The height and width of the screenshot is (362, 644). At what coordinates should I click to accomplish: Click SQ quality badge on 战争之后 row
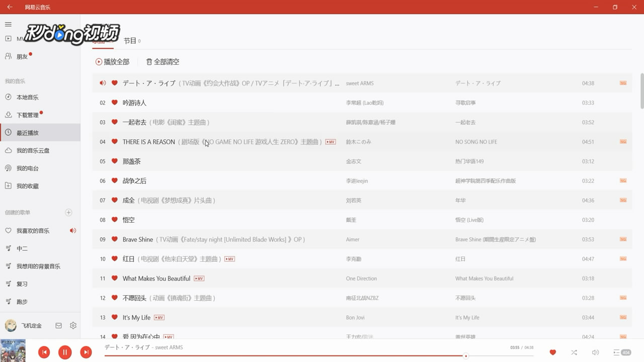[623, 180]
